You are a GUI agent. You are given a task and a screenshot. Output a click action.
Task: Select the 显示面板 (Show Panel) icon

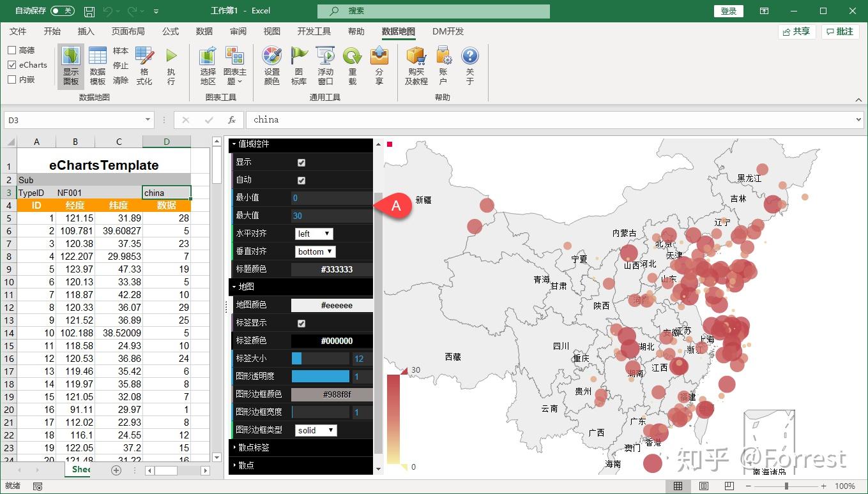70,64
